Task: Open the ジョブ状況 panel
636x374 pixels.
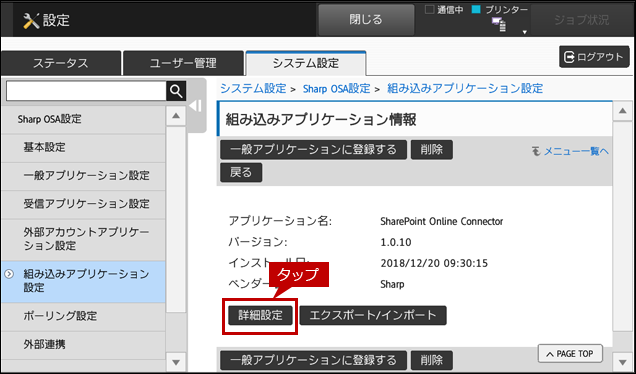Action: coord(582,20)
